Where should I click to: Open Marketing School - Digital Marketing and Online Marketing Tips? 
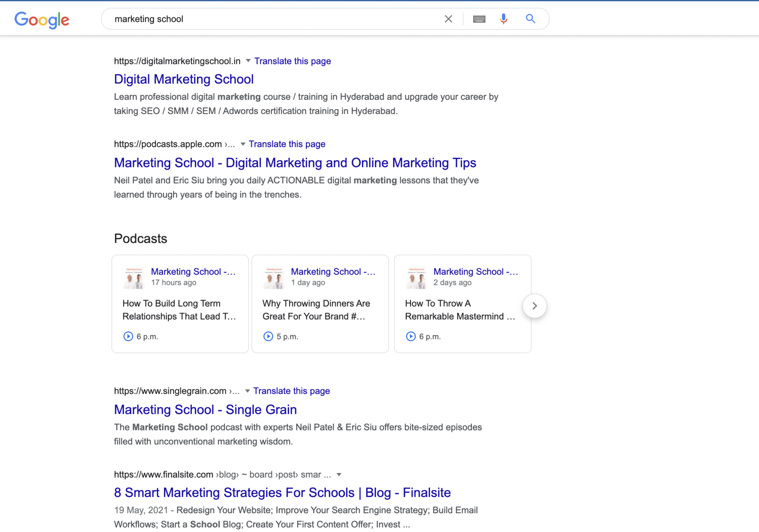(x=295, y=163)
